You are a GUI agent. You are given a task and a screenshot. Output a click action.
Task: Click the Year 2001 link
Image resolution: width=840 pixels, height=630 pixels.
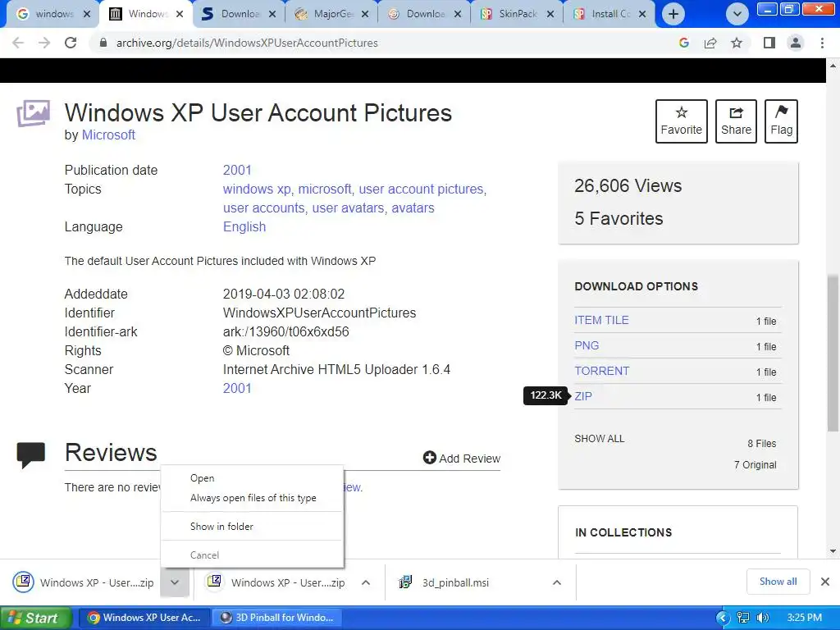237,388
